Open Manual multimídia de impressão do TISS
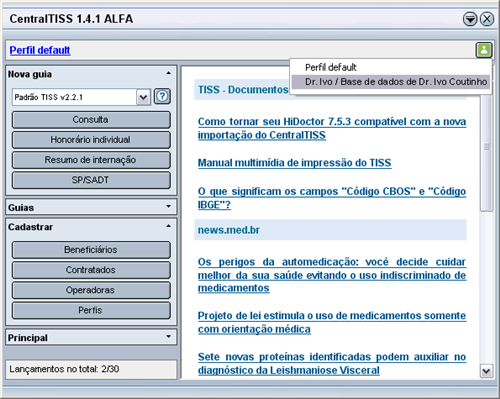Image resolution: width=500 pixels, height=399 pixels. 294,163
